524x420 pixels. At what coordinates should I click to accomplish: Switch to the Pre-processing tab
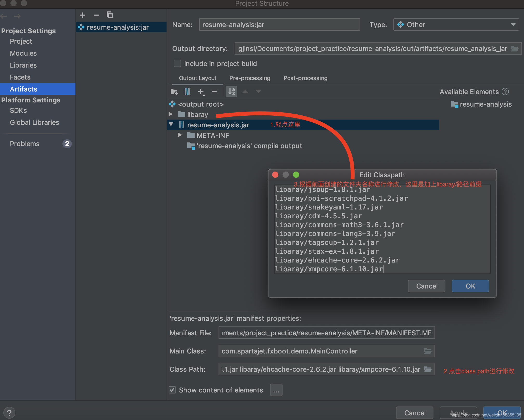[250, 78]
